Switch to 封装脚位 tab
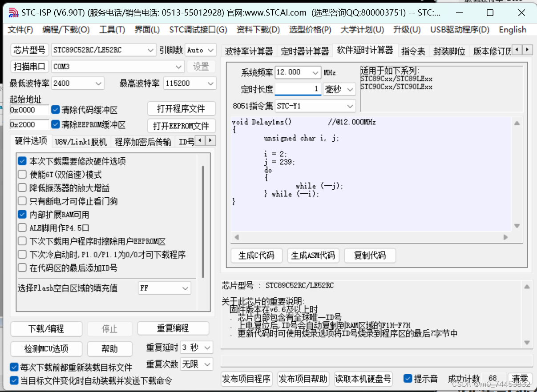Image resolution: width=537 pixels, height=392 pixels. coord(449,51)
